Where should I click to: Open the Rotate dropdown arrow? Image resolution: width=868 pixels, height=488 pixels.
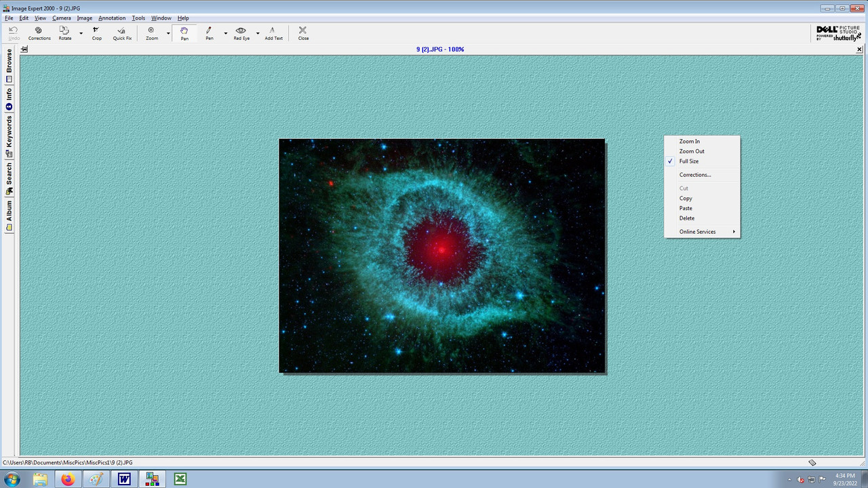click(81, 33)
